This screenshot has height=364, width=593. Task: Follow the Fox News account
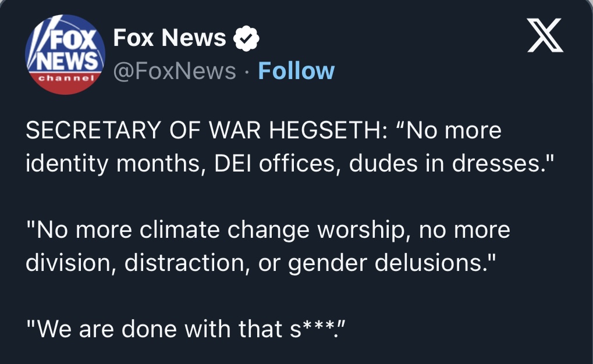296,71
